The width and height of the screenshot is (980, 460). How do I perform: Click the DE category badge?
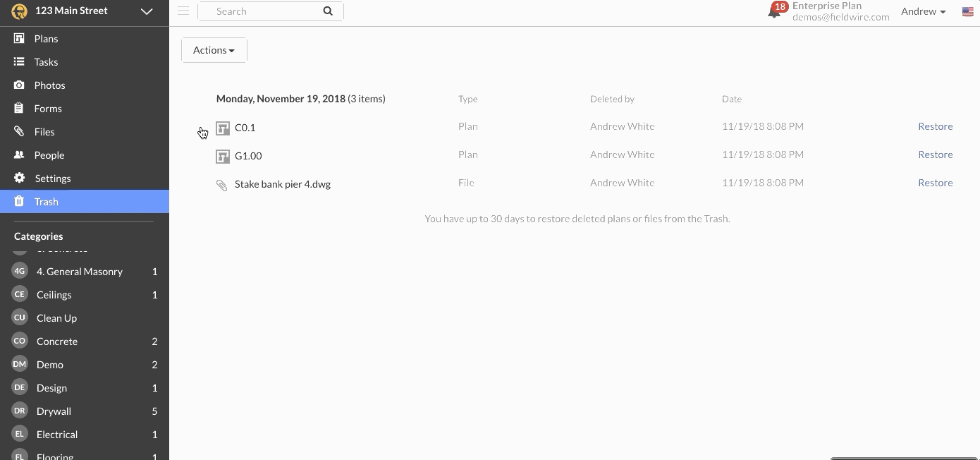tap(20, 387)
